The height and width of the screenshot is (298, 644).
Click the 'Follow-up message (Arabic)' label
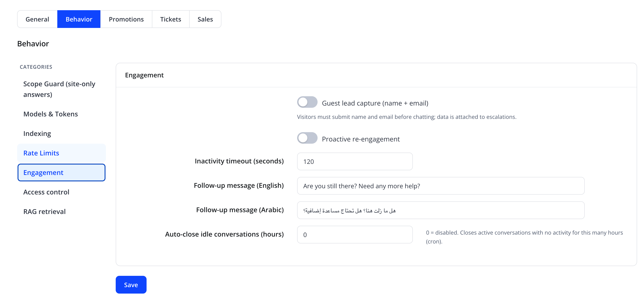(240, 210)
